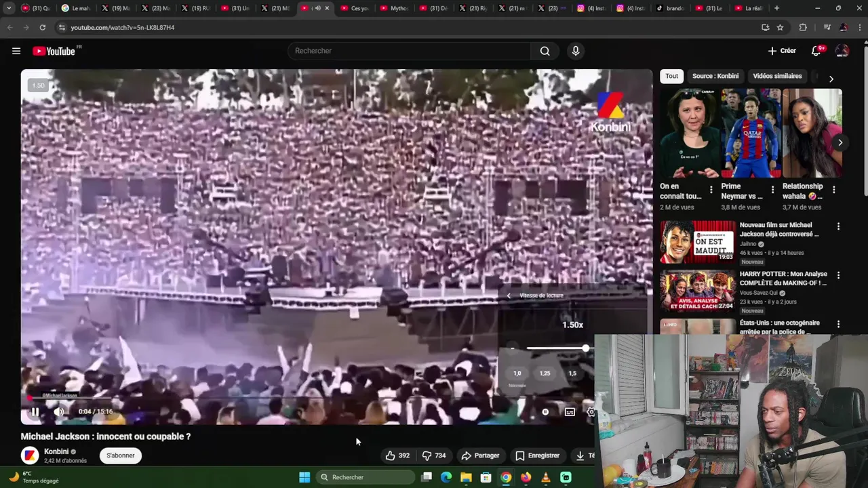
Task: Open the tab search dropdown arrow
Action: (x=8, y=8)
